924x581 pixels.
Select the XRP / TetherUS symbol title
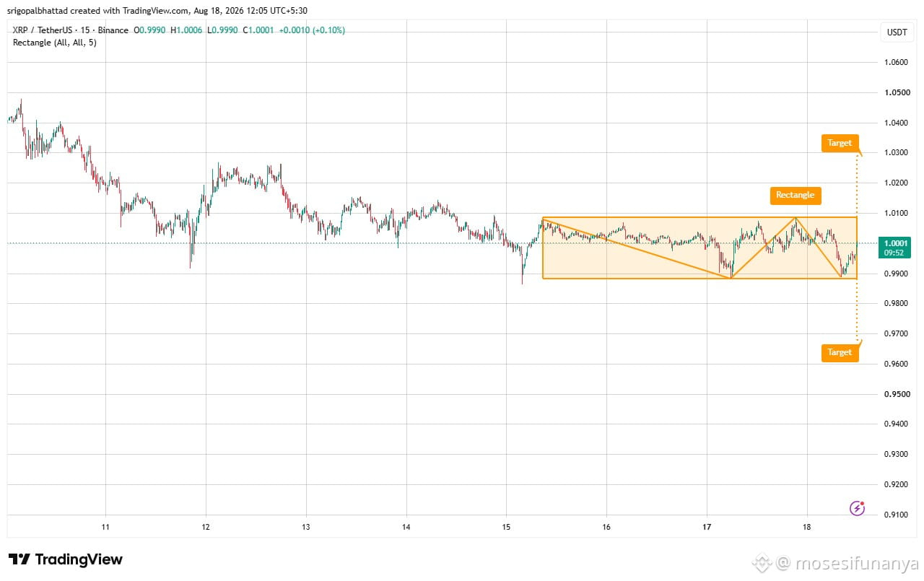click(x=43, y=30)
